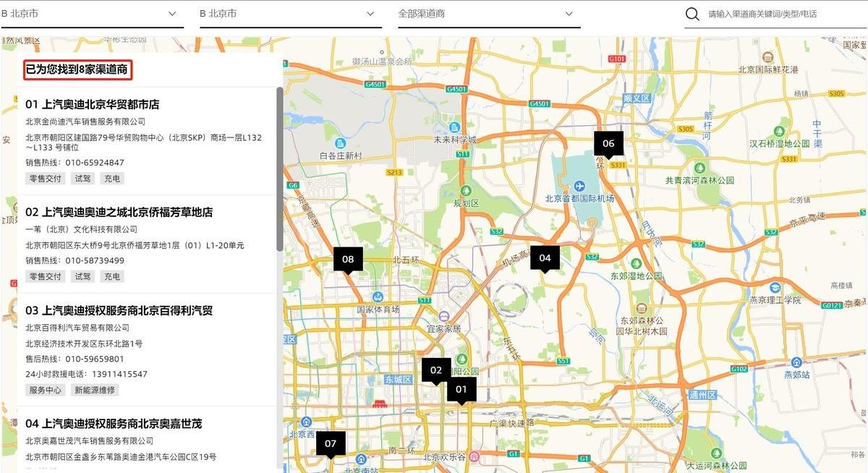Select map marker 04
Image resolution: width=868 pixels, height=473 pixels.
point(545,259)
